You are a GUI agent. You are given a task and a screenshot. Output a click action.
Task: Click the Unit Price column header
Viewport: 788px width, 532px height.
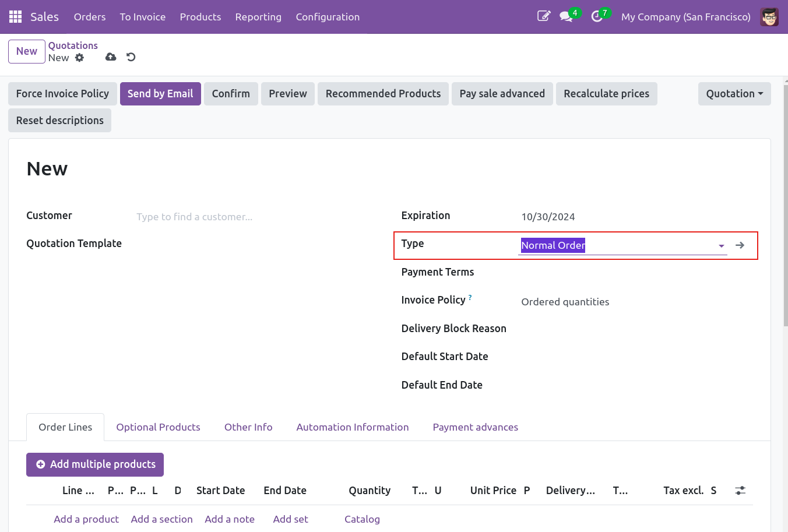coord(493,491)
